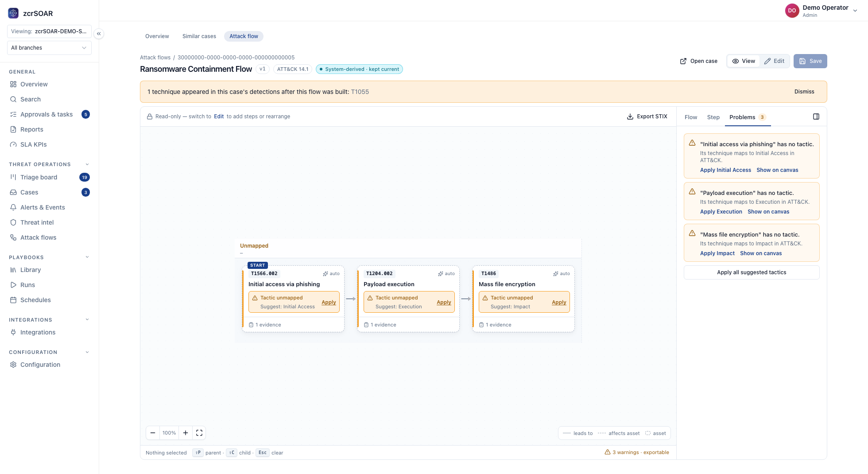Click the Attack flows breadcrumb
The height and width of the screenshot is (474, 868).
(x=155, y=58)
